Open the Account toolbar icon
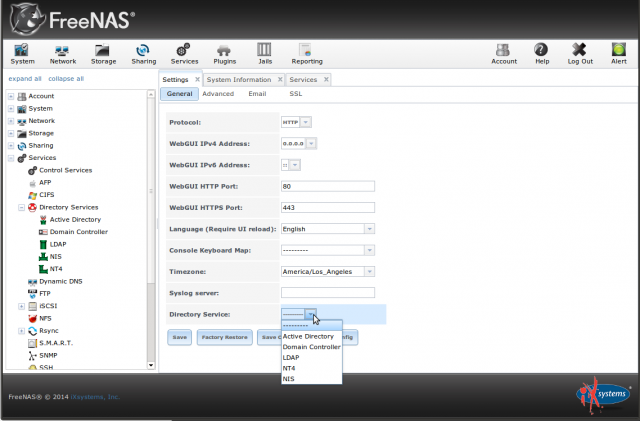The height and width of the screenshot is (421, 640). 504,54
